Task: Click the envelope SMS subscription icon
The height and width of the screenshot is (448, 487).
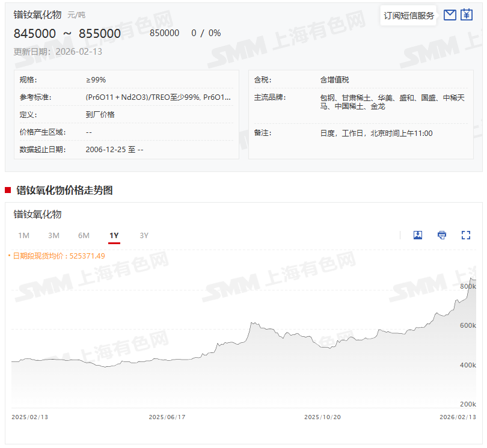Action: click(x=450, y=15)
